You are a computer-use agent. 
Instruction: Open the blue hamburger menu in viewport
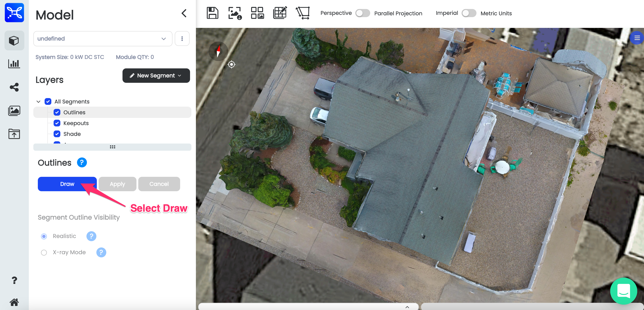tap(637, 38)
